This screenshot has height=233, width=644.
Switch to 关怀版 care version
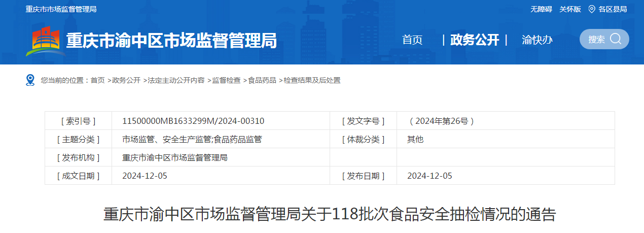570,9
